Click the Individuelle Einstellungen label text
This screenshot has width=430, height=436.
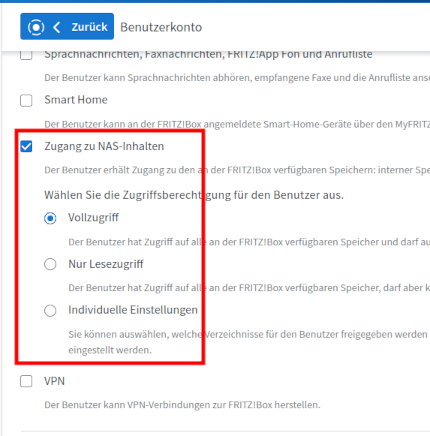pos(133,310)
